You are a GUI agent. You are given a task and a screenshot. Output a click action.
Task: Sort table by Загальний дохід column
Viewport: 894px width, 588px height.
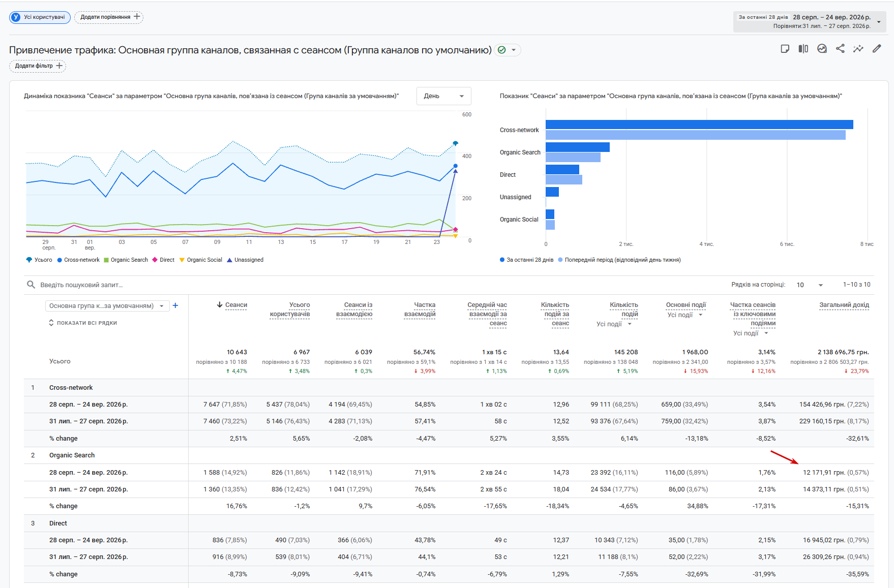(x=844, y=305)
